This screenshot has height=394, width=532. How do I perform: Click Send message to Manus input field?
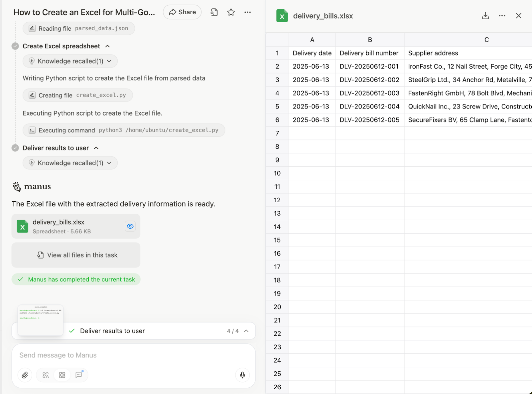134,355
